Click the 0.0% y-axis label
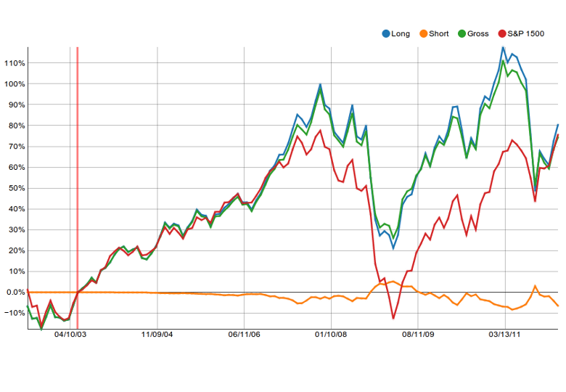This screenshot has height=392, width=566. [x=16, y=293]
